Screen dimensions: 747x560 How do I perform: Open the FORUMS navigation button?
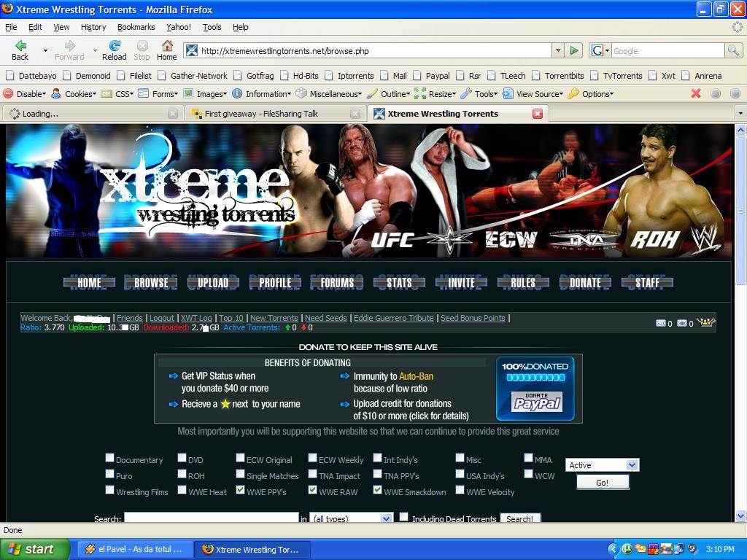pos(337,283)
